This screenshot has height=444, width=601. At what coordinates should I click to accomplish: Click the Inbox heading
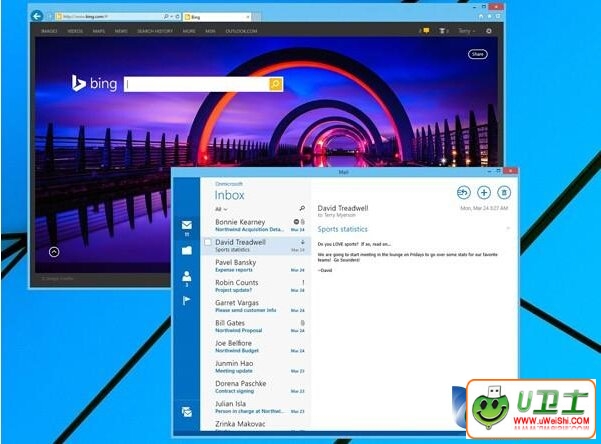pos(229,195)
